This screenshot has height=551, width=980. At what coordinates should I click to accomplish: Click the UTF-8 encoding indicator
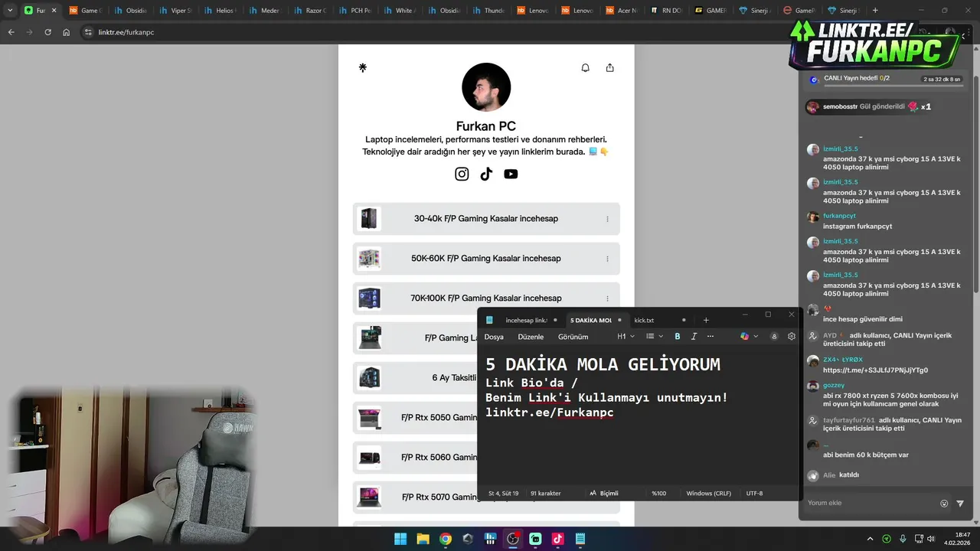[755, 494]
